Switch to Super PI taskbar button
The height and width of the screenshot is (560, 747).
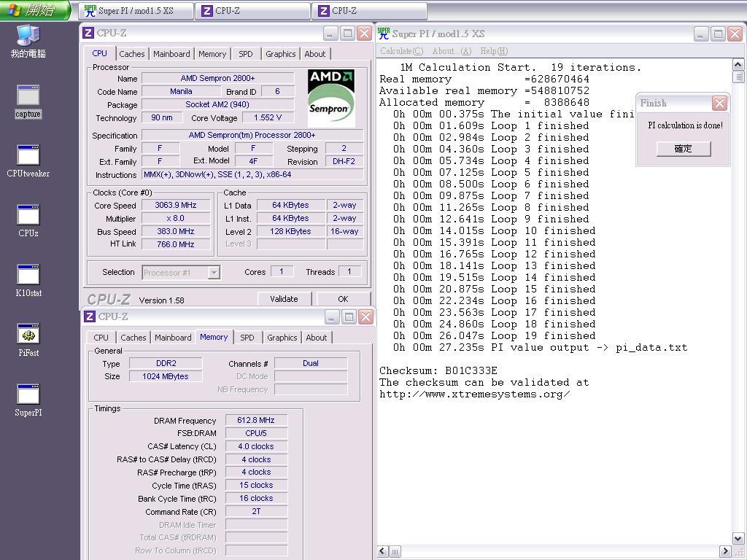click(136, 10)
